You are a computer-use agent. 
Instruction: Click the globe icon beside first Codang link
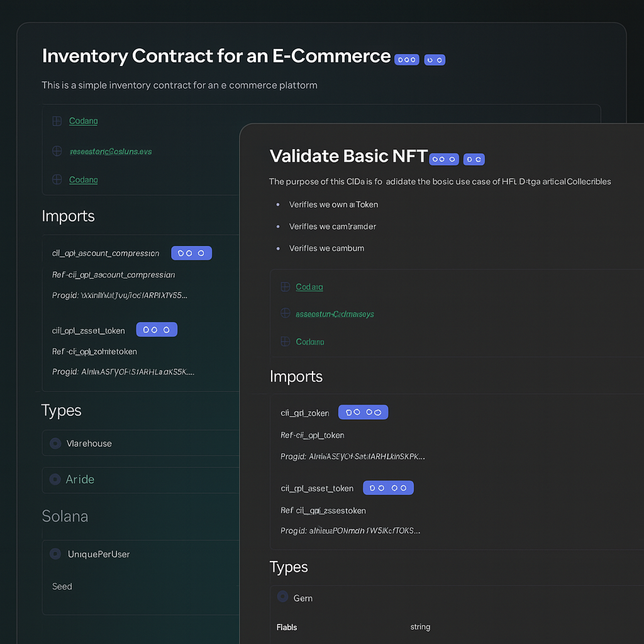pos(57,121)
